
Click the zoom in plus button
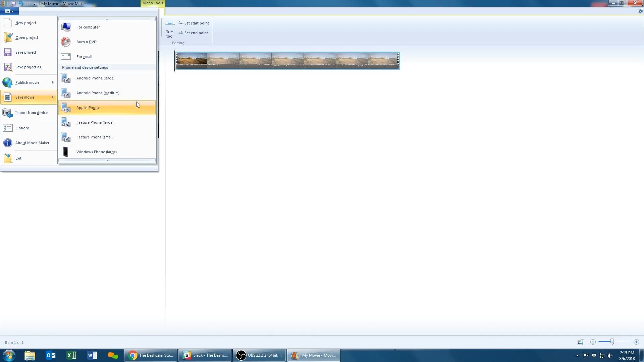tap(636, 342)
